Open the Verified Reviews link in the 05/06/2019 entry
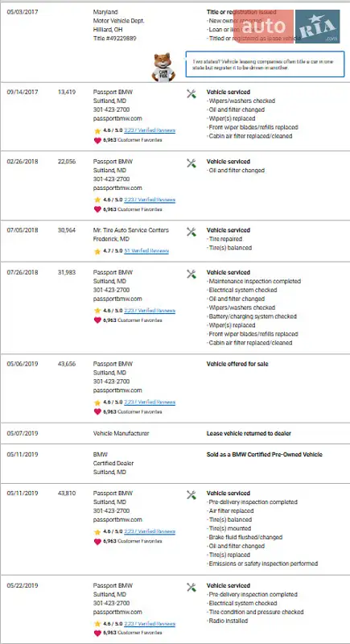The width and height of the screenshot is (350, 644). coord(150,402)
